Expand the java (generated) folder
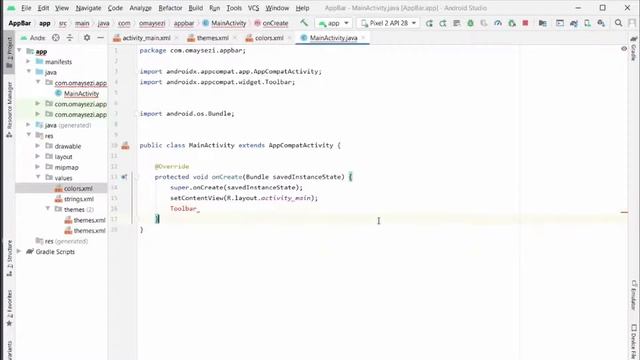The image size is (640, 360). coord(29,125)
